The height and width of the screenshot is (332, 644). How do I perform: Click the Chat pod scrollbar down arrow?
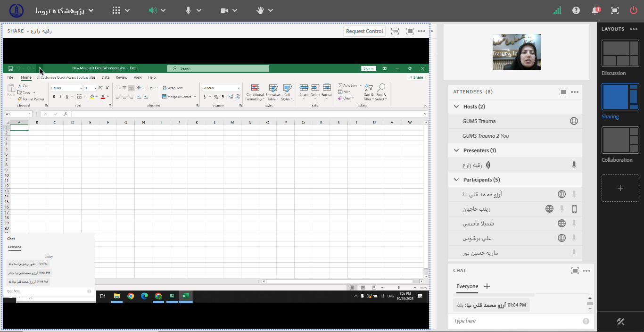tap(590, 309)
